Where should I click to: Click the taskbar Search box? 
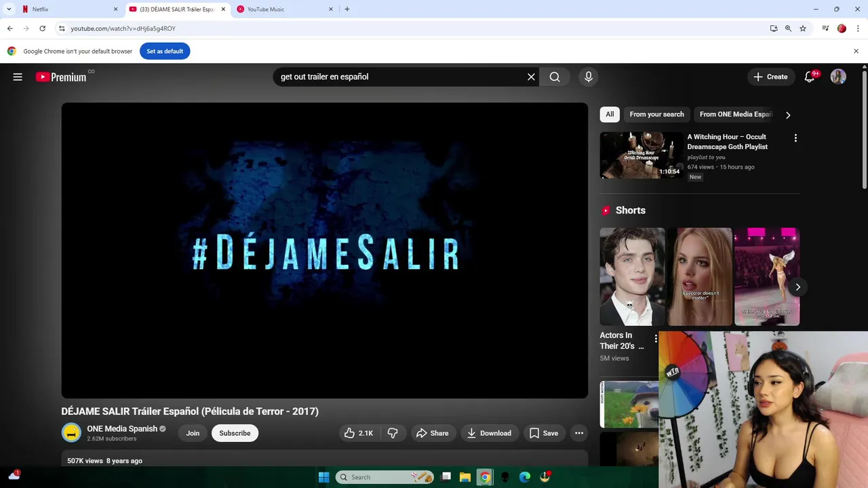click(384, 477)
